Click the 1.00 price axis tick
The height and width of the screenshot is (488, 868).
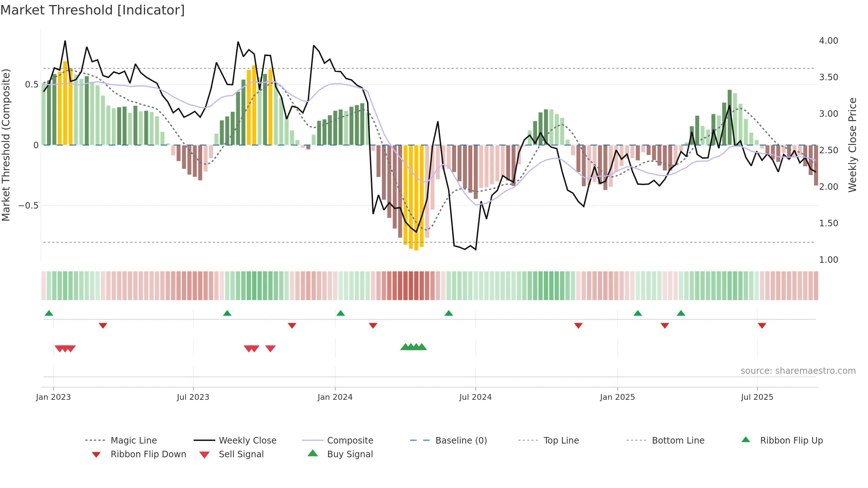[x=829, y=260]
